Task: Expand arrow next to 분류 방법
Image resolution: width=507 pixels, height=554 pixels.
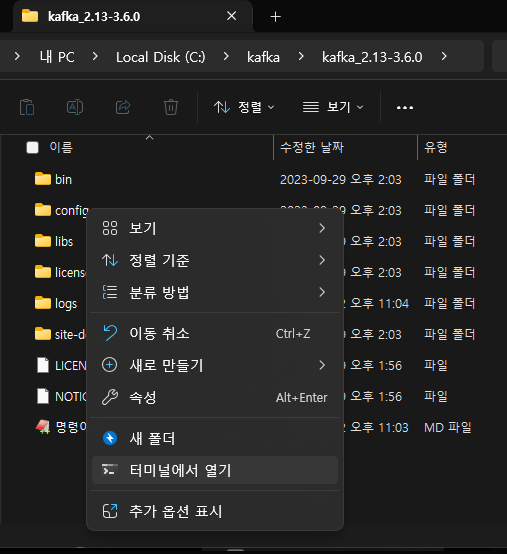Action: click(x=322, y=292)
